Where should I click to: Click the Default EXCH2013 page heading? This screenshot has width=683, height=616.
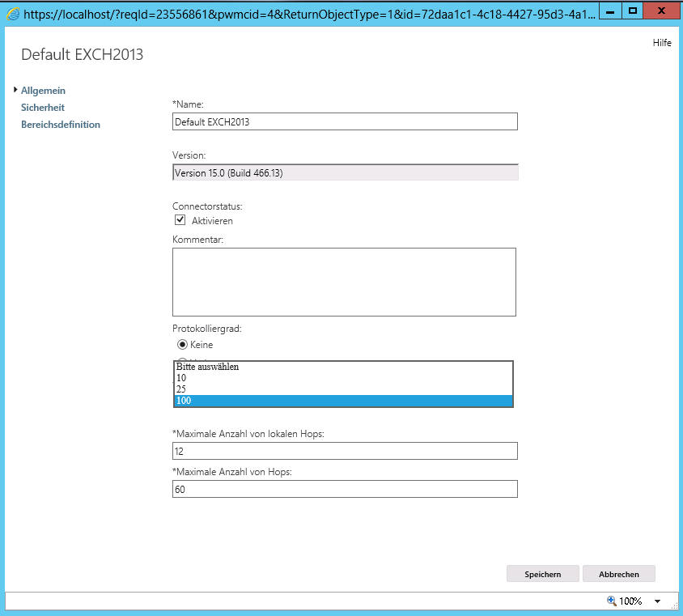83,54
